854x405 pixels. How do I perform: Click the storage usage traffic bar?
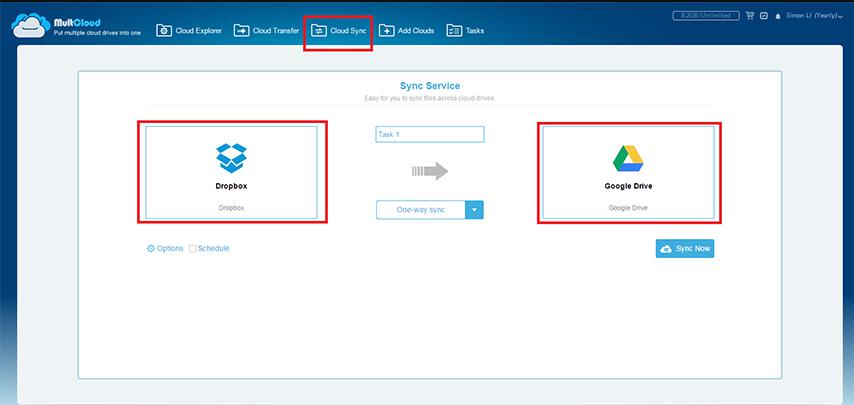pos(706,16)
